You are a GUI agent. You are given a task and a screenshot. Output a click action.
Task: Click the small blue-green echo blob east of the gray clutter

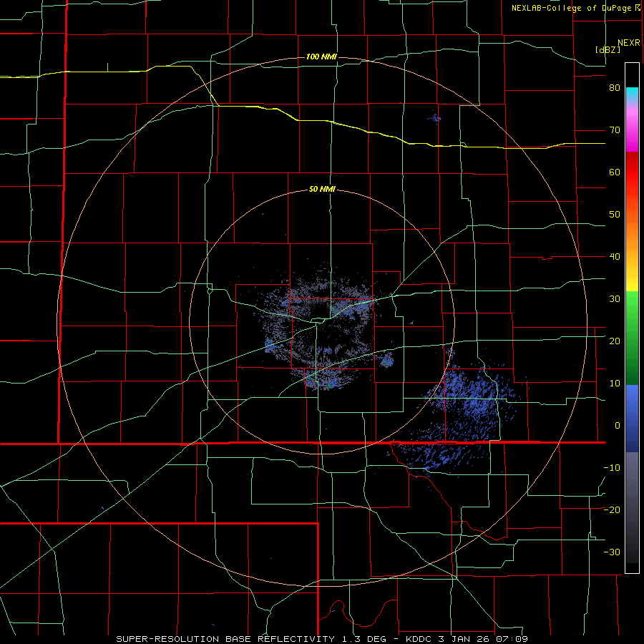point(386,361)
